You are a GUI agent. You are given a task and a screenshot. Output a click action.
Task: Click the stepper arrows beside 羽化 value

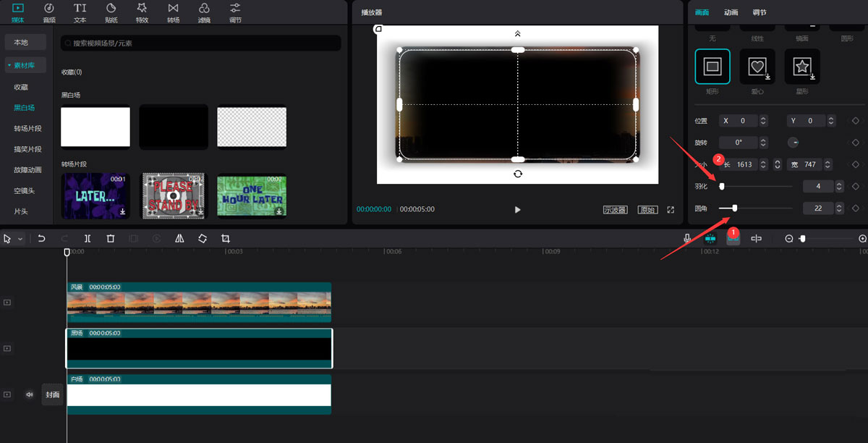tap(839, 187)
